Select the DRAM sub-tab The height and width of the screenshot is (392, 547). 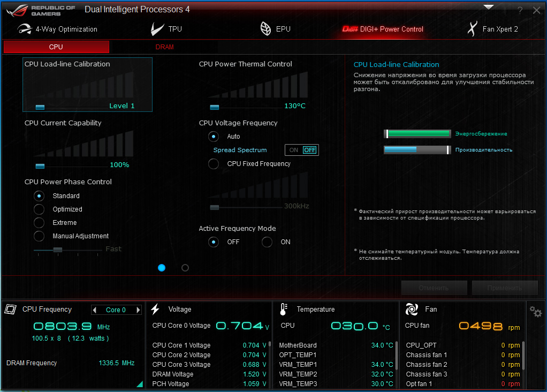tap(164, 47)
